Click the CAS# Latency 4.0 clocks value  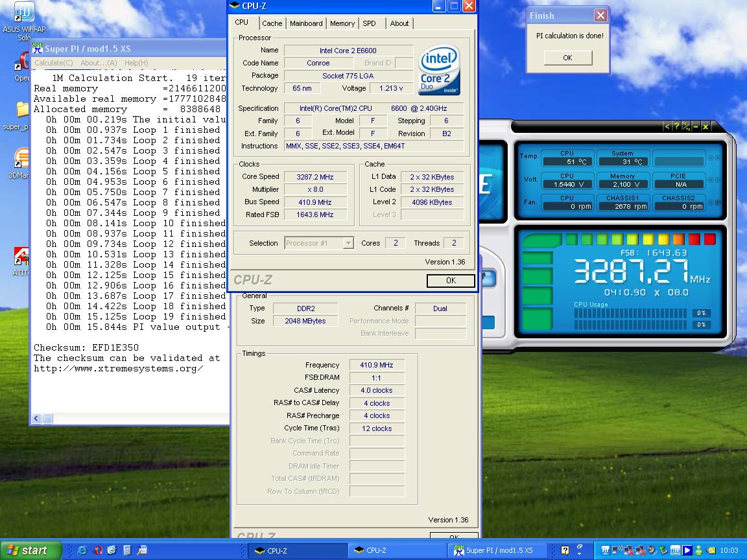point(377,390)
